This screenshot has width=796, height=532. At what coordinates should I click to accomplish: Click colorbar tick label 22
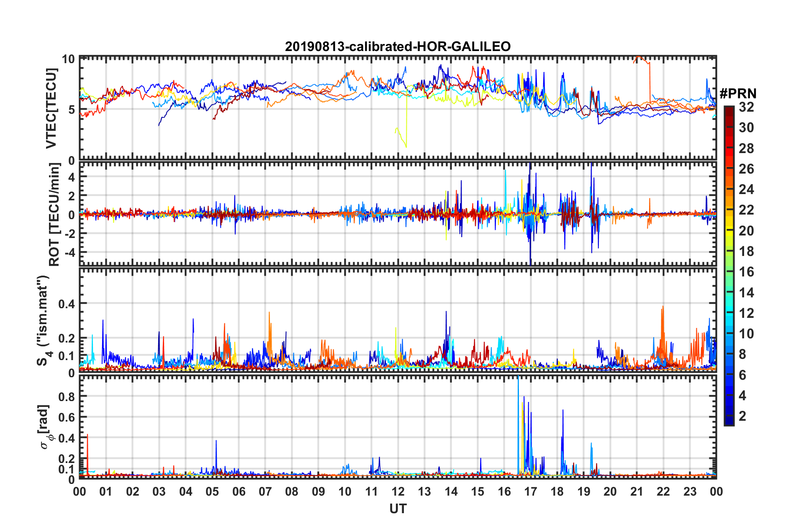(746, 210)
